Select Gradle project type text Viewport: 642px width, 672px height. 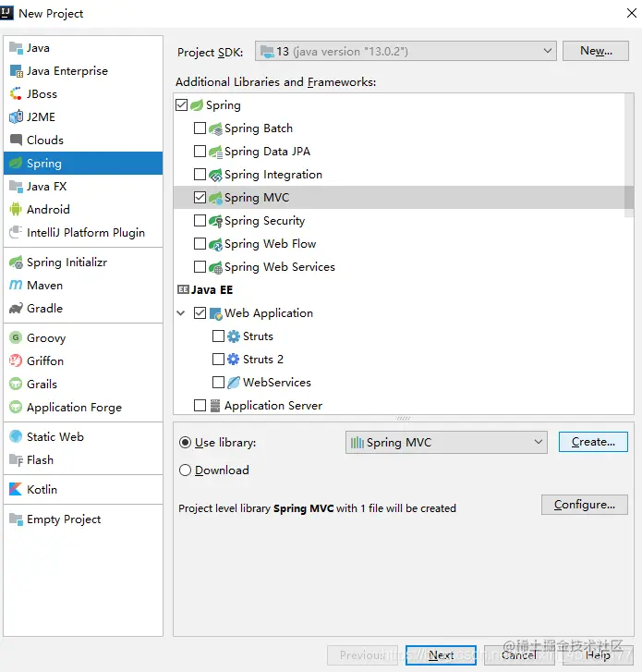tap(44, 309)
